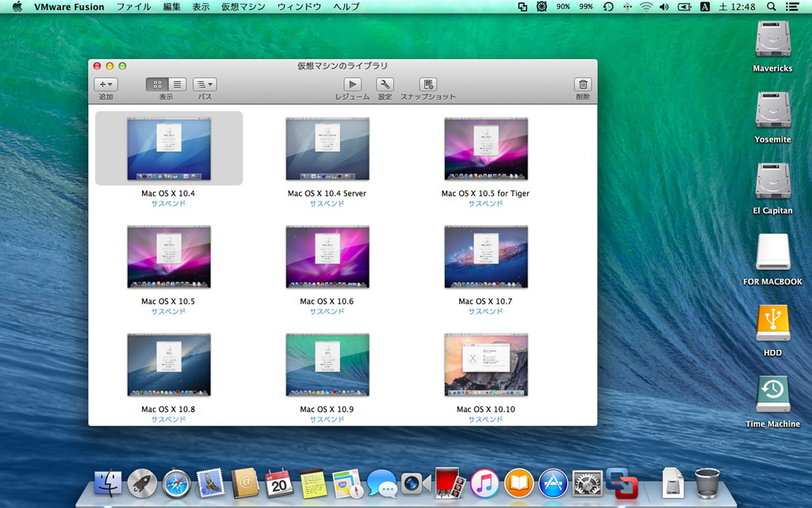Open the Trash in the Dock
Viewport: 812px width, 508px height.
(x=707, y=483)
